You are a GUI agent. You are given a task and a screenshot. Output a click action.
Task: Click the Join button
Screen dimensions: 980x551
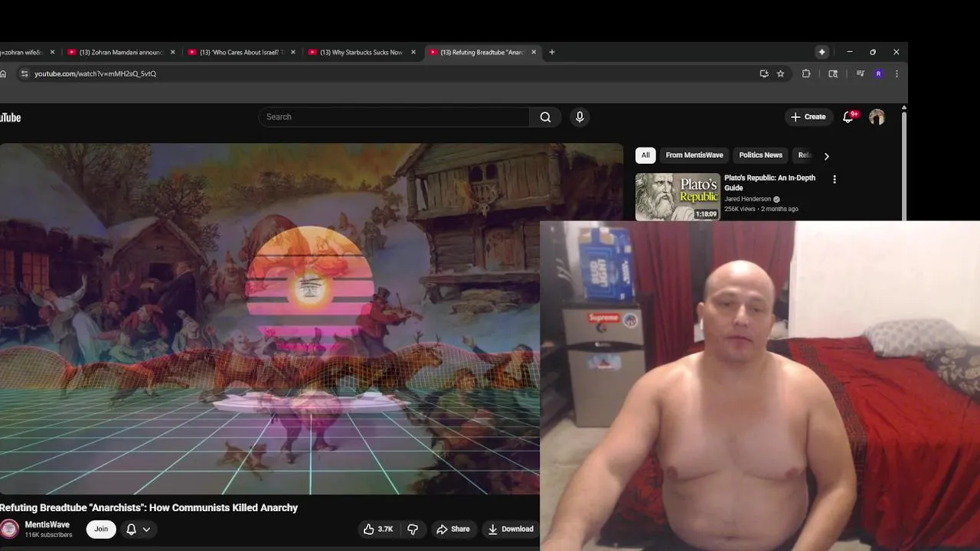pos(101,529)
